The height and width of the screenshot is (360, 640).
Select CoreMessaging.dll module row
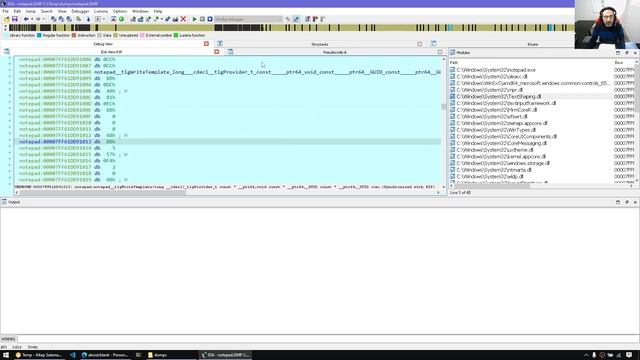pyautogui.click(x=543, y=143)
